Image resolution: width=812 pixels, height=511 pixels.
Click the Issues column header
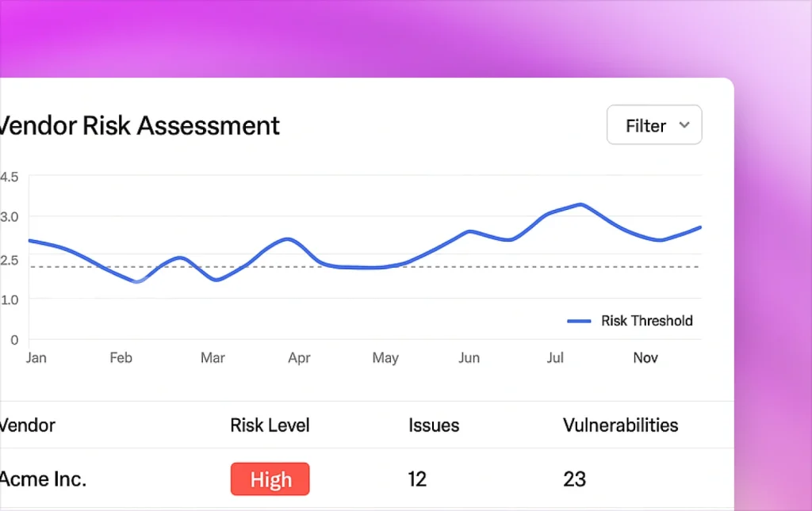434,425
